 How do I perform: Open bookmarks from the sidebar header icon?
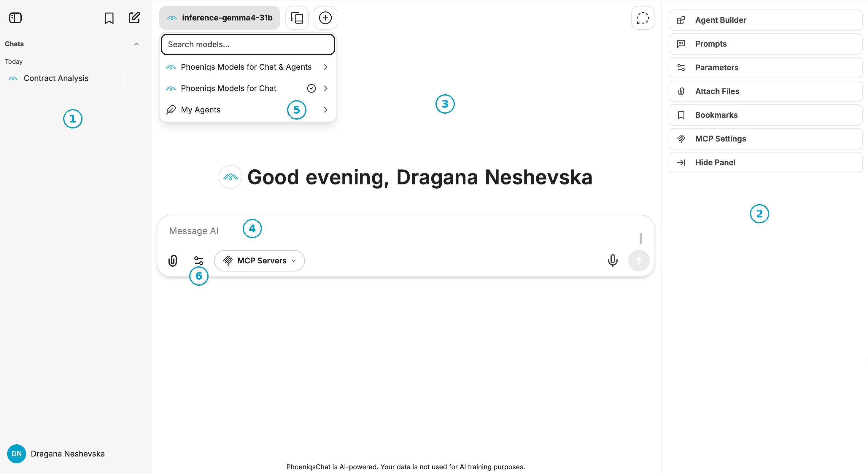[109, 18]
